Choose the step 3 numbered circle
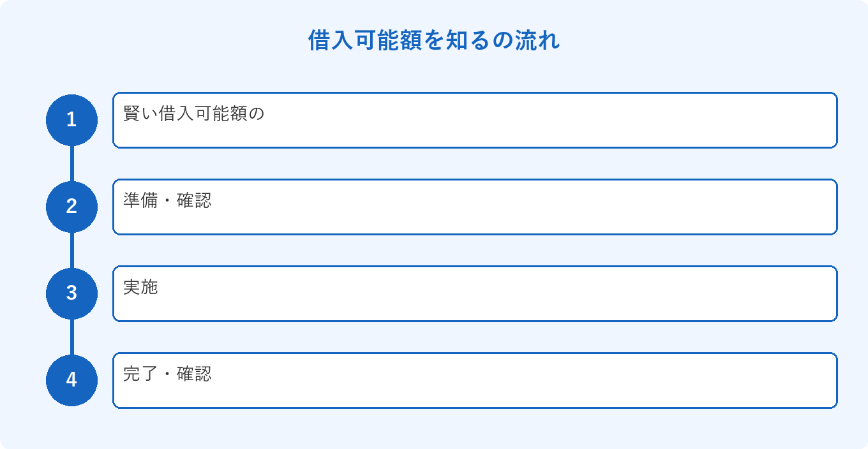The height and width of the screenshot is (449, 868). [x=71, y=293]
